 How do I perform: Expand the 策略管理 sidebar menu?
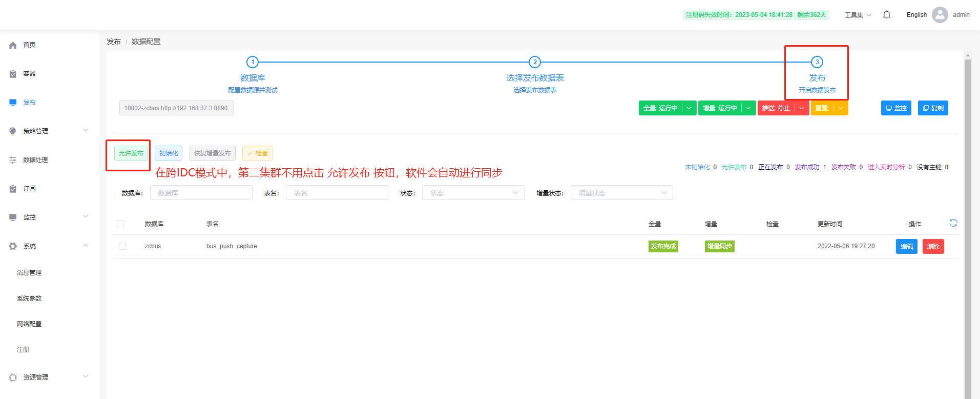coord(49,131)
